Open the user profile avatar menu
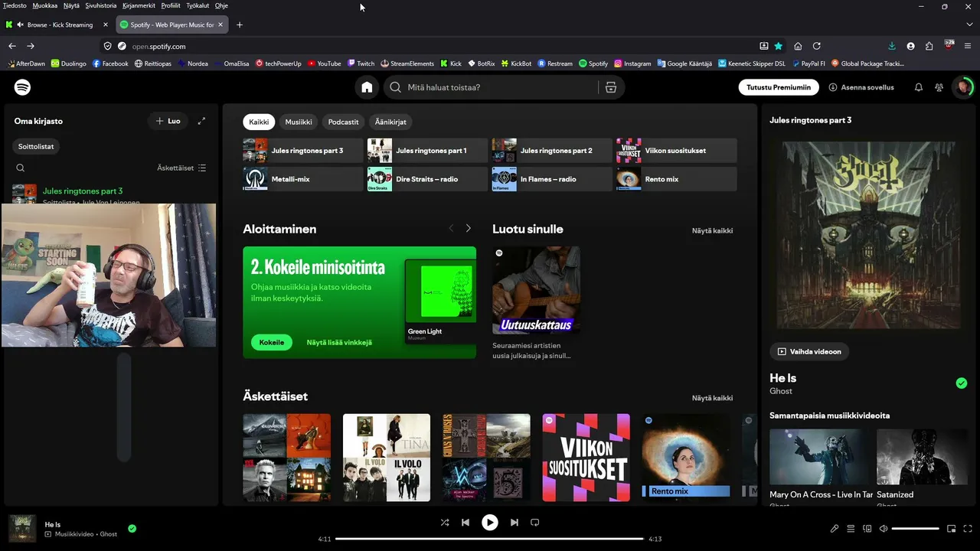Viewport: 980px width, 551px height. tap(963, 87)
